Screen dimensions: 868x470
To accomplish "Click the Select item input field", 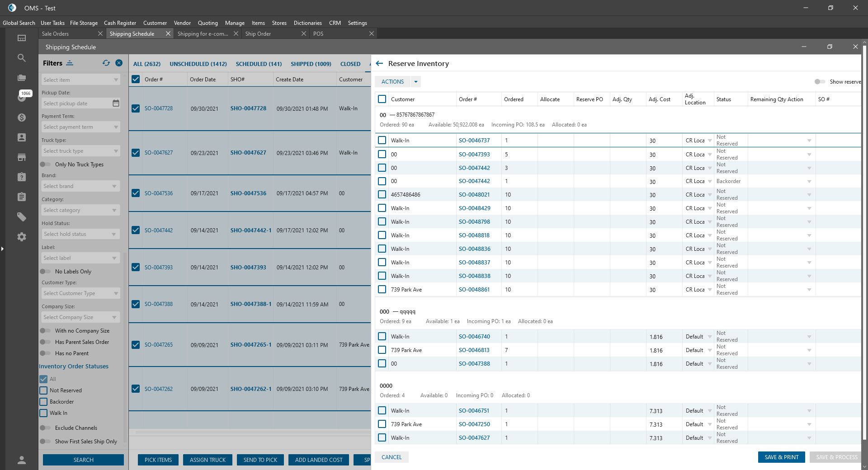I will pos(77,80).
